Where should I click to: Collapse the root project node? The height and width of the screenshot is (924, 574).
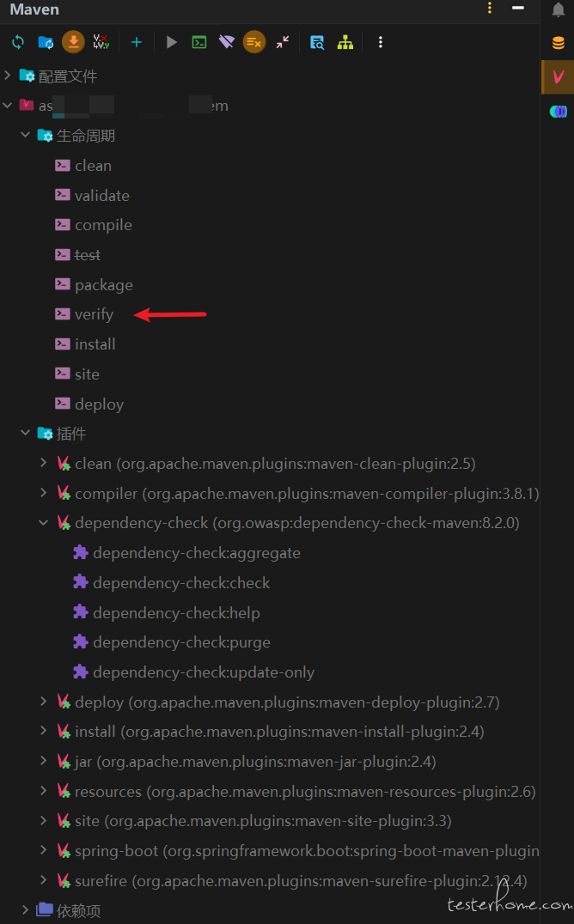click(x=8, y=106)
